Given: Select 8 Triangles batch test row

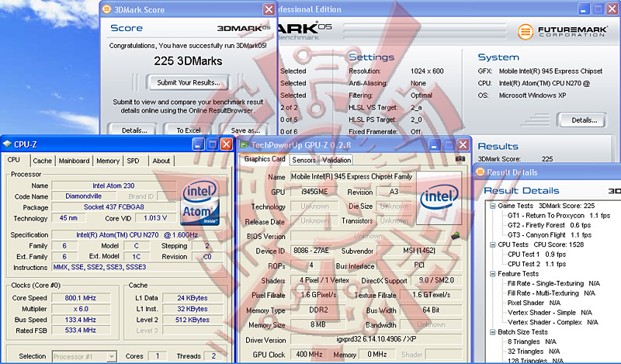Looking at the screenshot, I should pyautogui.click(x=532, y=341).
